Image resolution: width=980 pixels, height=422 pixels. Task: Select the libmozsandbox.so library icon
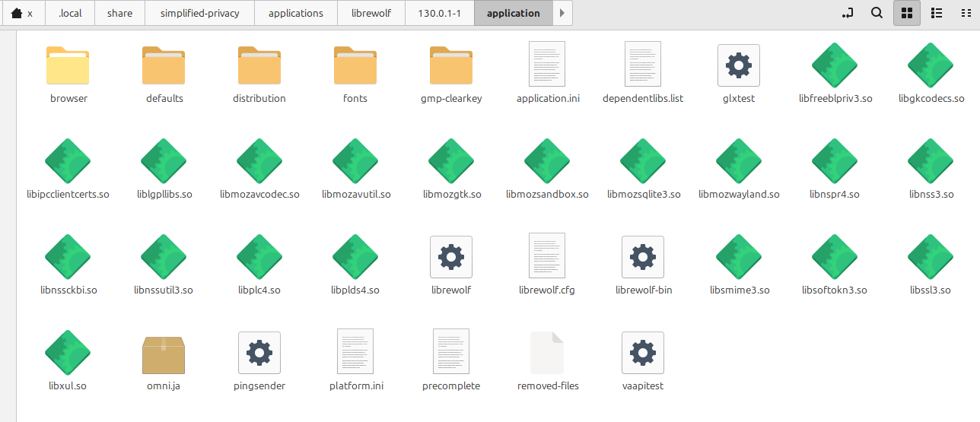point(547,160)
